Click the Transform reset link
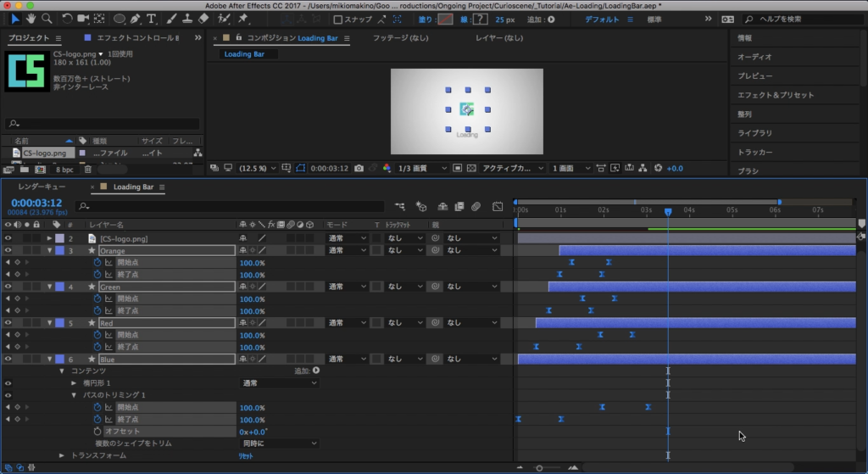868x474 pixels. [246, 455]
